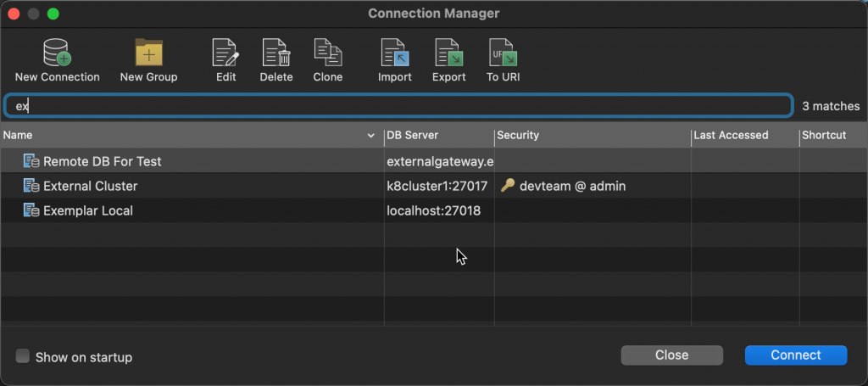Click the New Connection icon

57,53
